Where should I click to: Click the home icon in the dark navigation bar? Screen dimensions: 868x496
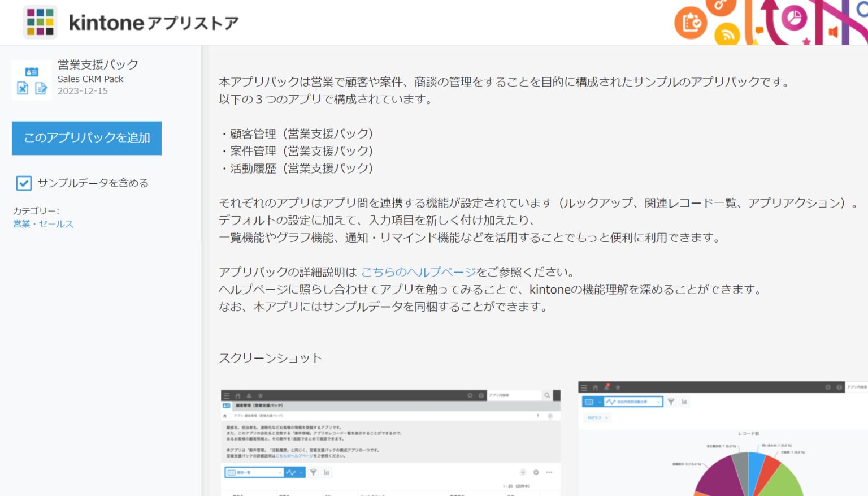click(x=238, y=396)
